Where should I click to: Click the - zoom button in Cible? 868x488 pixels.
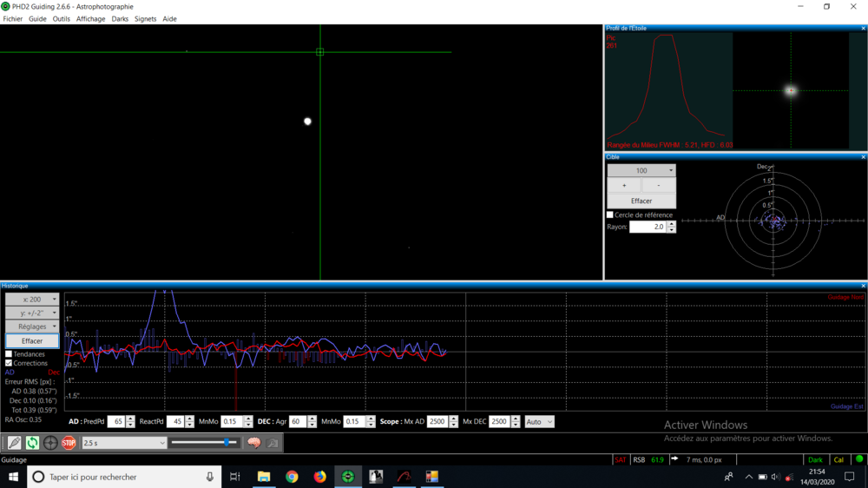pos(659,186)
